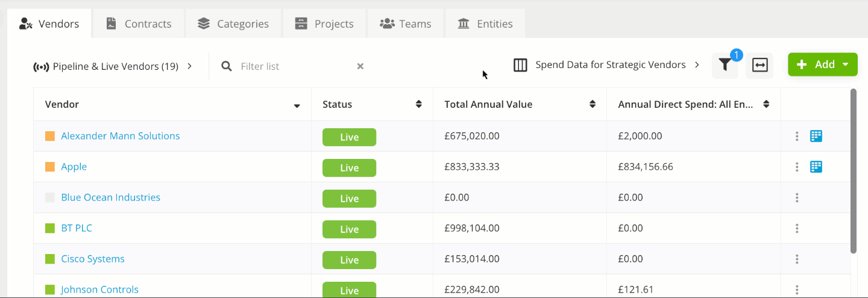Click the orange swatch beside Apple
Image resolution: width=868 pixels, height=298 pixels.
pyautogui.click(x=50, y=167)
